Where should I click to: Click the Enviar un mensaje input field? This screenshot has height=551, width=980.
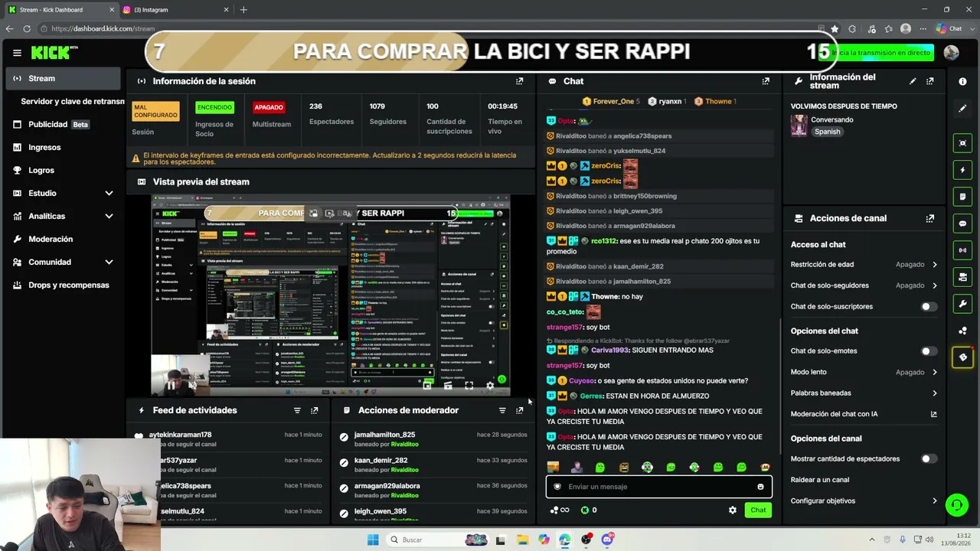(658, 487)
